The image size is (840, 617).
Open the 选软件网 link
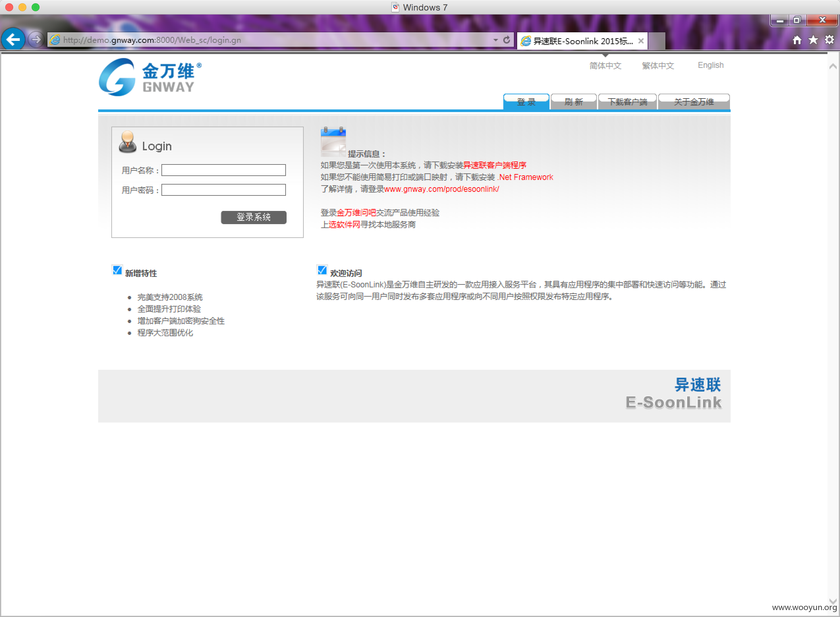(344, 224)
